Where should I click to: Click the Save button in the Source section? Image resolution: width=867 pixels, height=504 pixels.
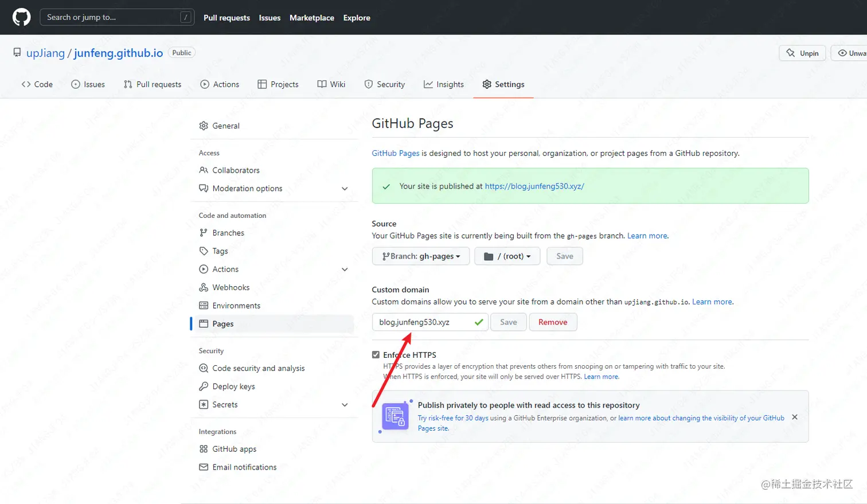pyautogui.click(x=565, y=256)
